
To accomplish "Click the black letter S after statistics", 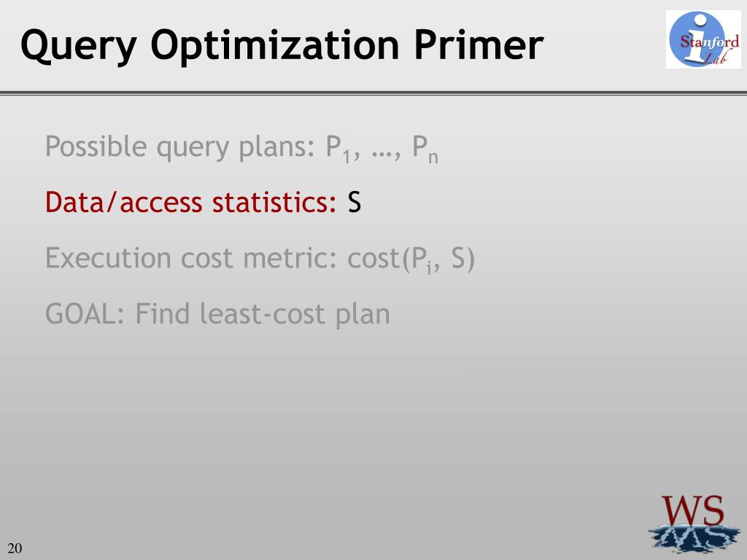I will (x=355, y=203).
